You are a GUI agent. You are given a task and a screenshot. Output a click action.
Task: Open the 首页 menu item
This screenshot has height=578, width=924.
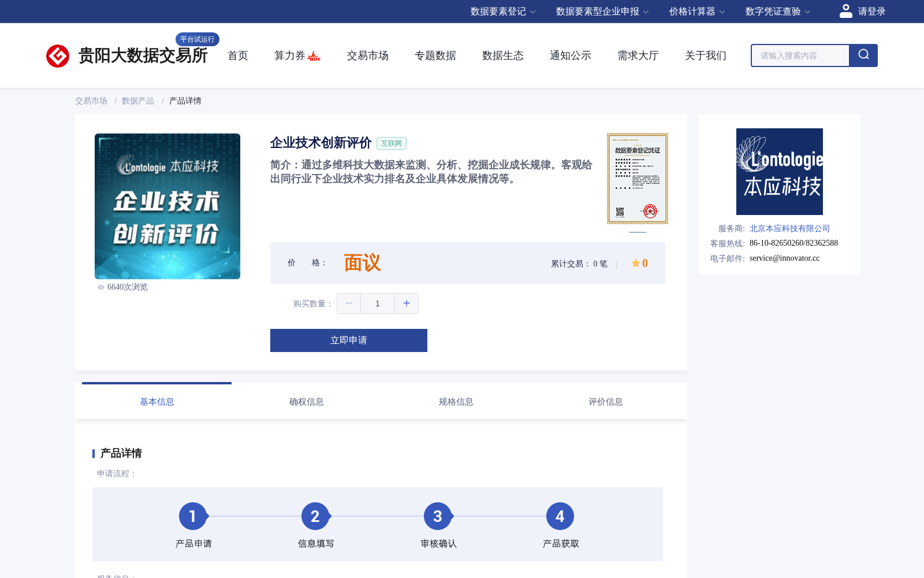(238, 55)
